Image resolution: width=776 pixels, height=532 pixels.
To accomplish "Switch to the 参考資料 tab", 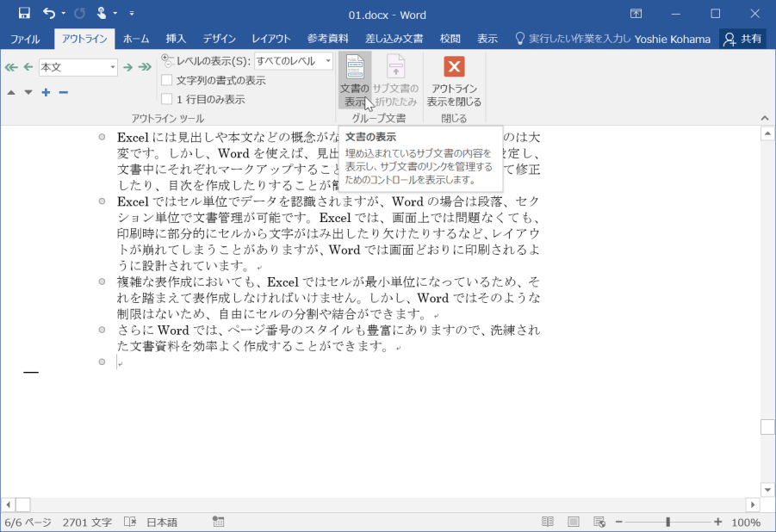I will (327, 39).
